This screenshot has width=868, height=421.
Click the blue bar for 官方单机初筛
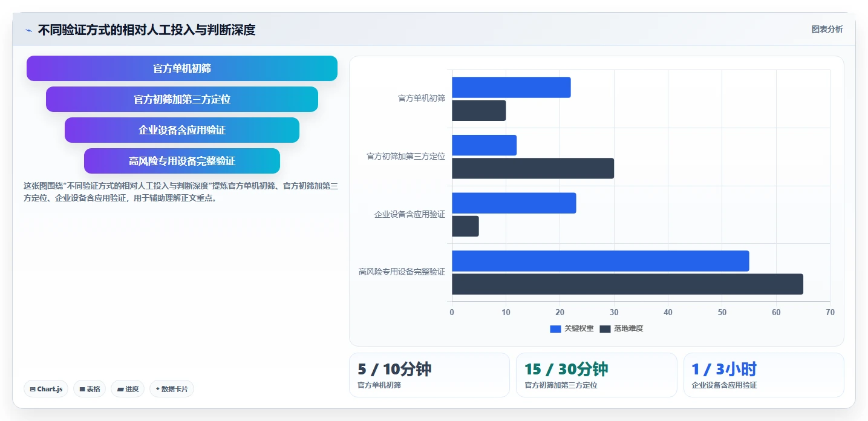(511, 88)
